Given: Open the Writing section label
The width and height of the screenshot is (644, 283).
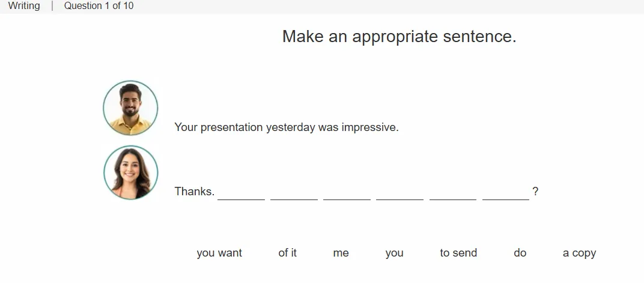Looking at the screenshot, I should (24, 6).
